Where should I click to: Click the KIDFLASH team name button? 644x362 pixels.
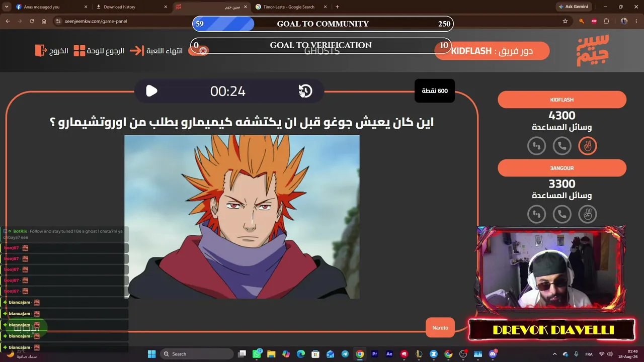pos(562,100)
